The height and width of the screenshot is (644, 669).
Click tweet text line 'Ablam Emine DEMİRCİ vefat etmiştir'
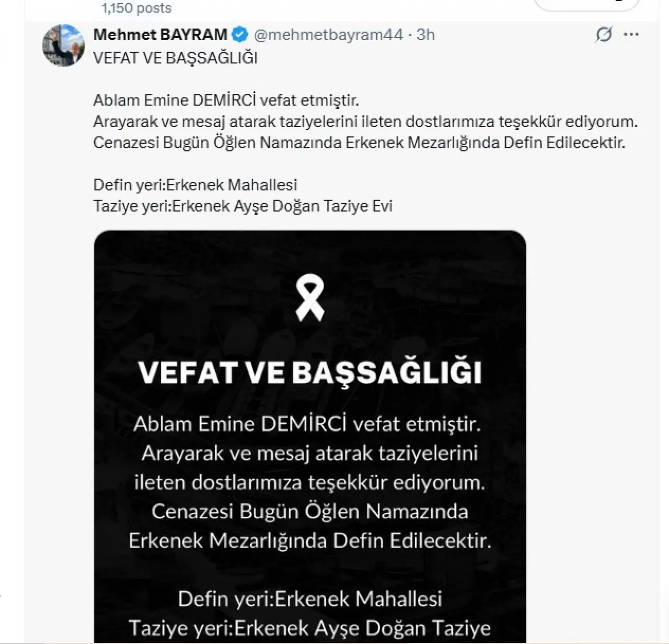click(226, 100)
